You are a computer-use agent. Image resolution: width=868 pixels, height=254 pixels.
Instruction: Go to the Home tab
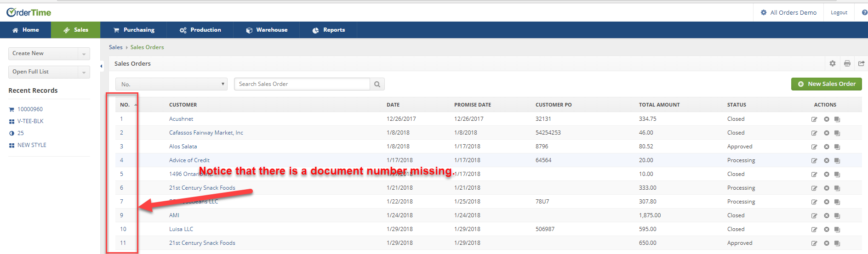pos(26,30)
